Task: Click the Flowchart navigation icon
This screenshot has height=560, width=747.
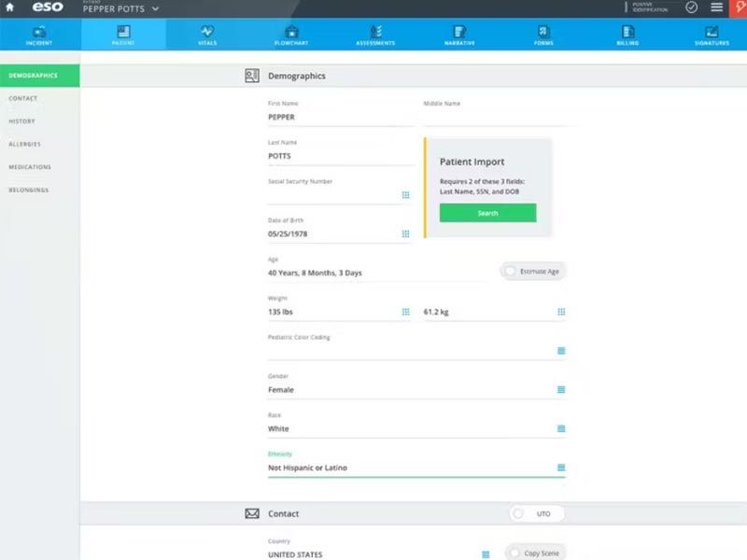Action: (x=291, y=32)
